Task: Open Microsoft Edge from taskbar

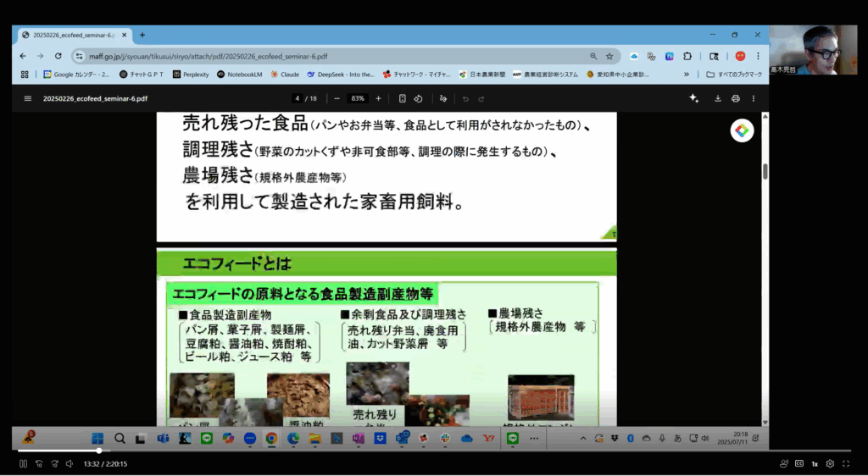Action: point(292,439)
